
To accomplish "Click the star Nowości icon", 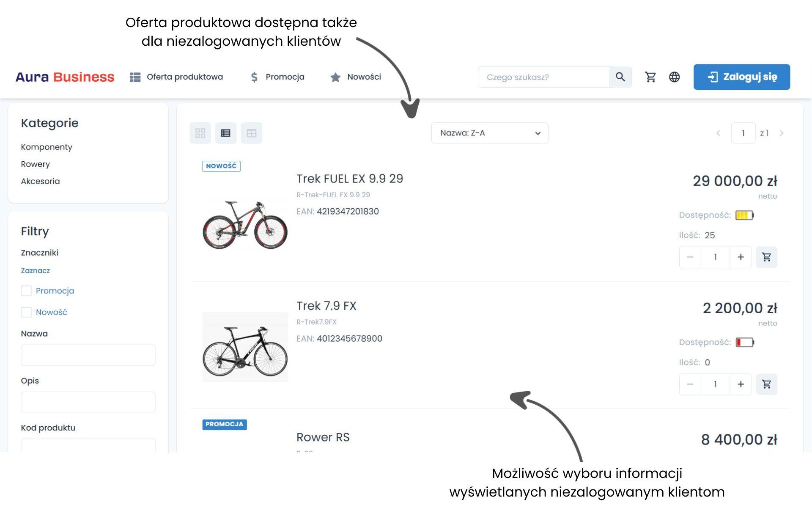I will point(335,77).
